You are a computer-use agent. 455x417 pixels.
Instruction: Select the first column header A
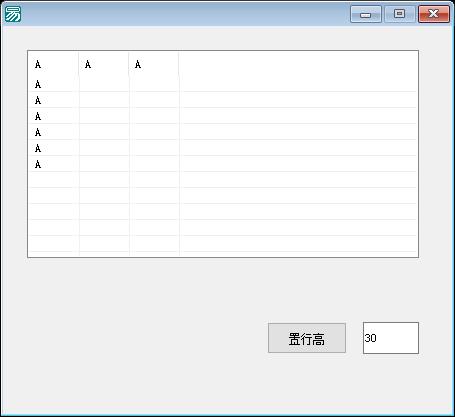click(53, 64)
